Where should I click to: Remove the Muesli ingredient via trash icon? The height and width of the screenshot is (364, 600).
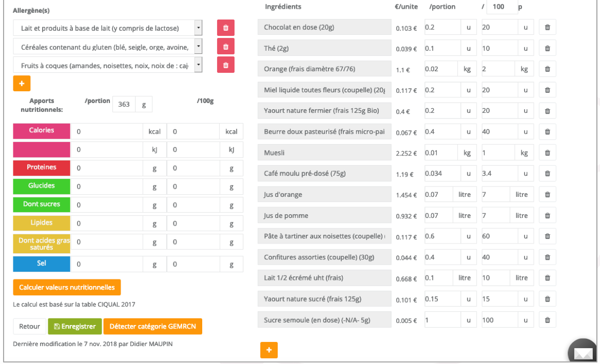click(x=547, y=153)
